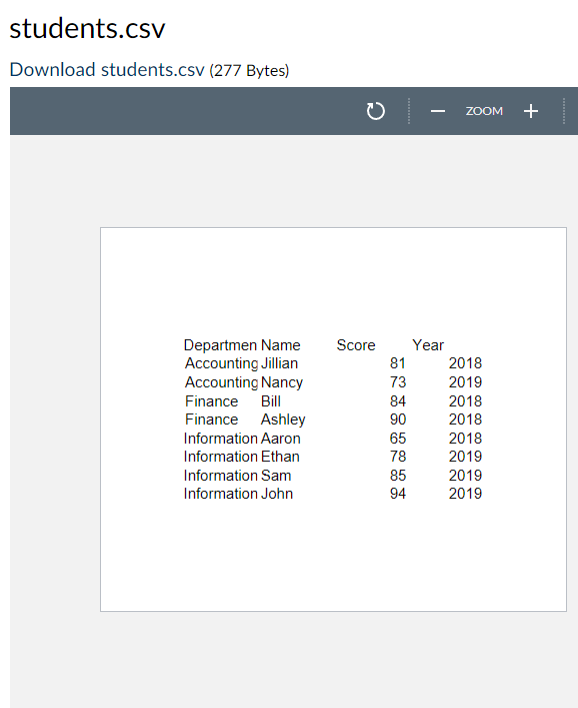This screenshot has width=578, height=708.
Task: Click the Jillian name cell
Action: [x=280, y=363]
